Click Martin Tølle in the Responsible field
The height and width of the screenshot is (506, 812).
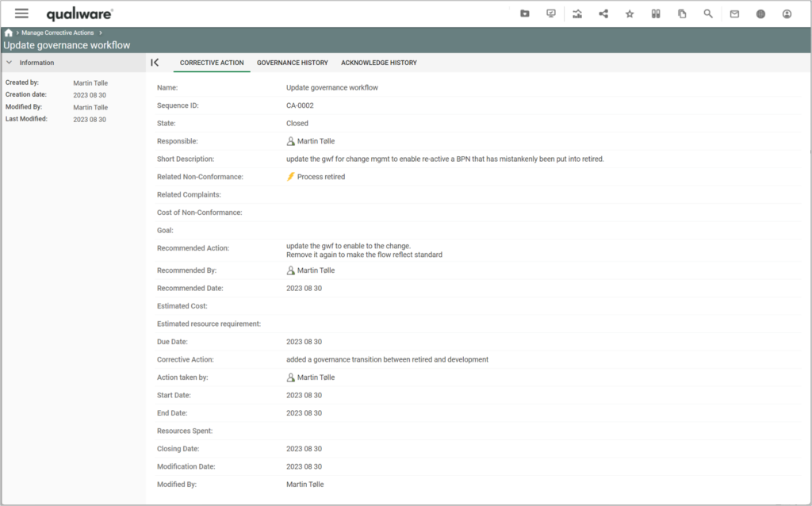[316, 141]
